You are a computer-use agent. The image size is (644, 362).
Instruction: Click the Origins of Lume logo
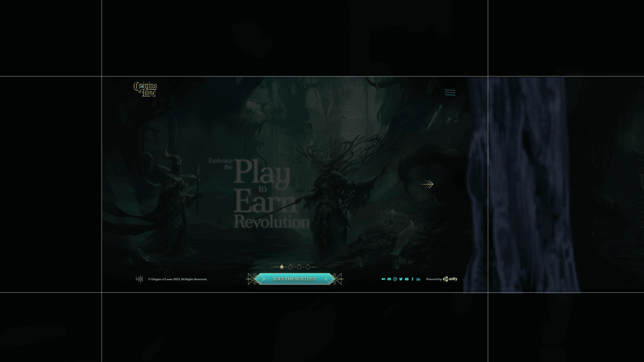point(145,89)
